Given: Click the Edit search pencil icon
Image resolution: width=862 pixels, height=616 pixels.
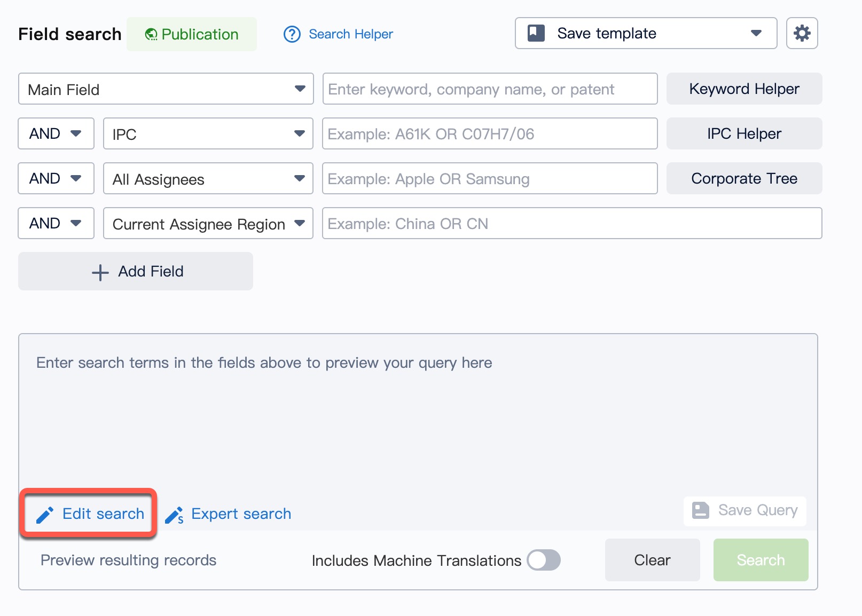Looking at the screenshot, I should point(45,515).
